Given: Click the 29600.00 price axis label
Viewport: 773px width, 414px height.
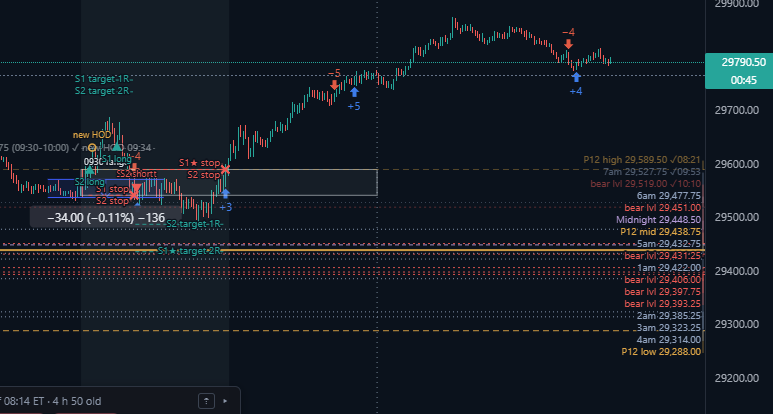Looking at the screenshot, I should pos(737,164).
